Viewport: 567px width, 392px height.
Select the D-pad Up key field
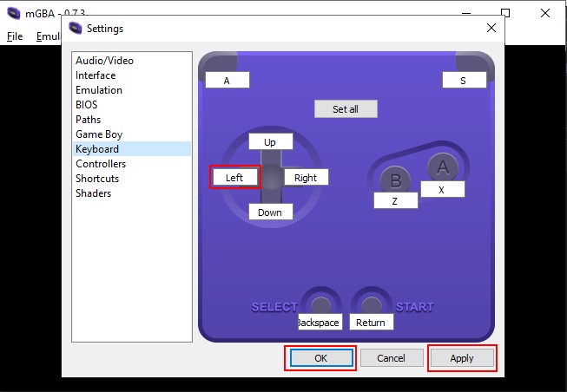coord(271,141)
